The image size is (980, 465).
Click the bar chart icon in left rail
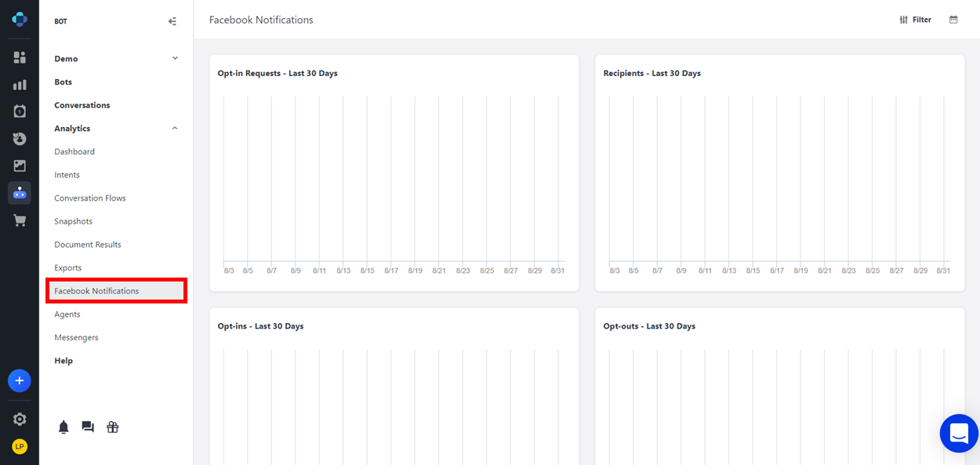(x=20, y=85)
